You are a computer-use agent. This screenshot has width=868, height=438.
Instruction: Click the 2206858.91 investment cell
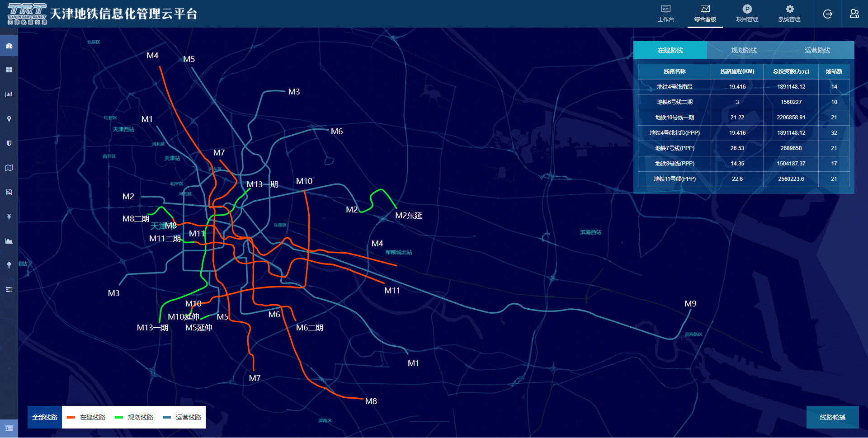coord(791,118)
